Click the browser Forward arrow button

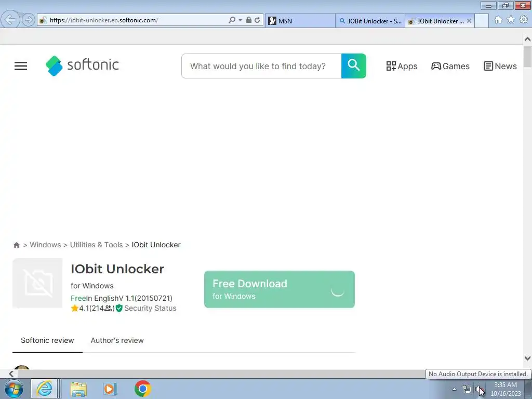pyautogui.click(x=29, y=20)
